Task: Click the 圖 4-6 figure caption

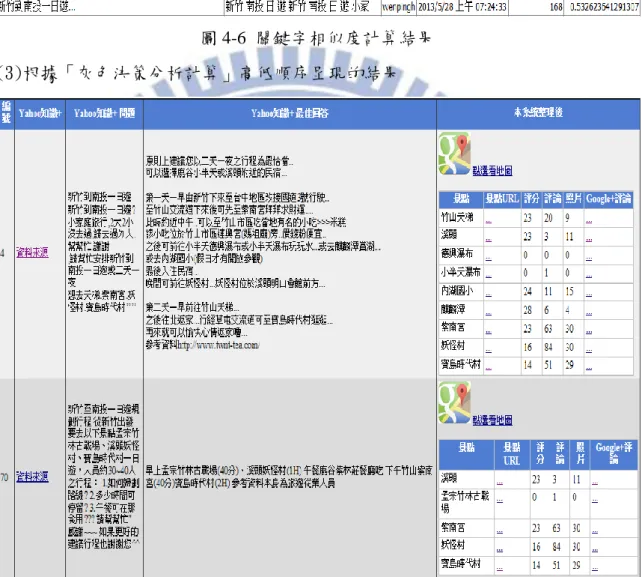Action: coord(316,38)
